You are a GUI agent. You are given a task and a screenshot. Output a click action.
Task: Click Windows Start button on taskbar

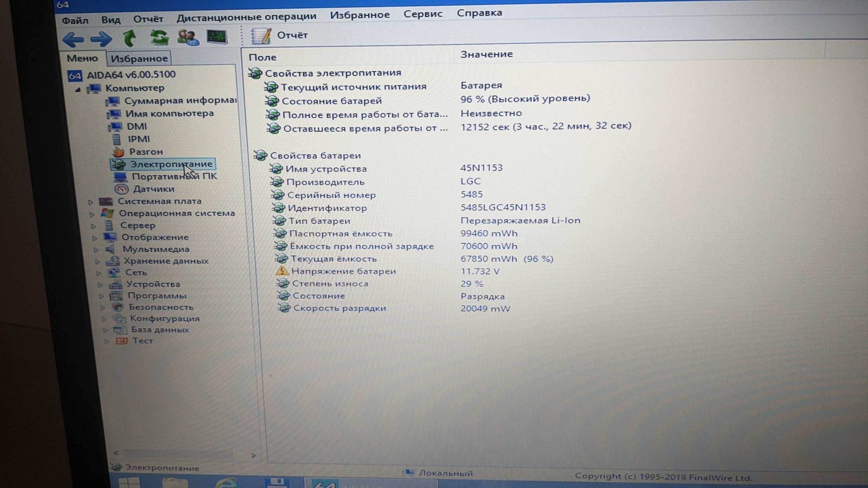click(129, 482)
